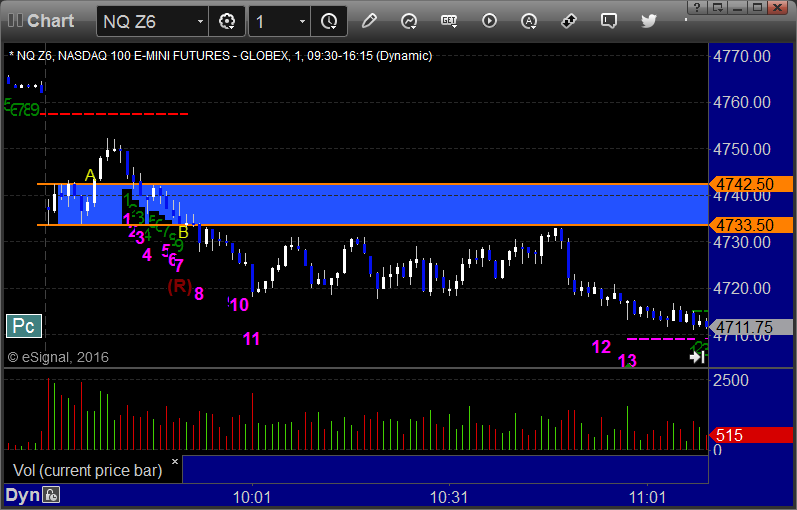797x510 pixels.
Task: Click the 4750.00 price axis label
Action: coord(742,149)
